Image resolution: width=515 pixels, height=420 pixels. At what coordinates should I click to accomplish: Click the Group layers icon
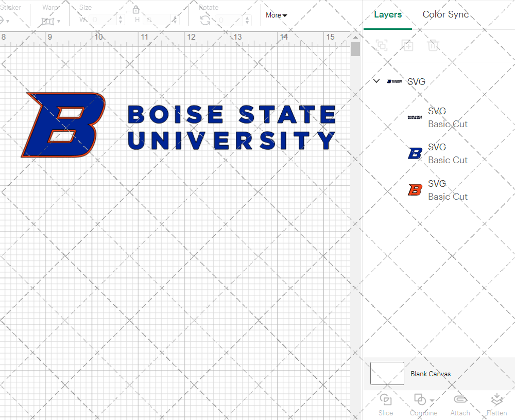point(382,45)
